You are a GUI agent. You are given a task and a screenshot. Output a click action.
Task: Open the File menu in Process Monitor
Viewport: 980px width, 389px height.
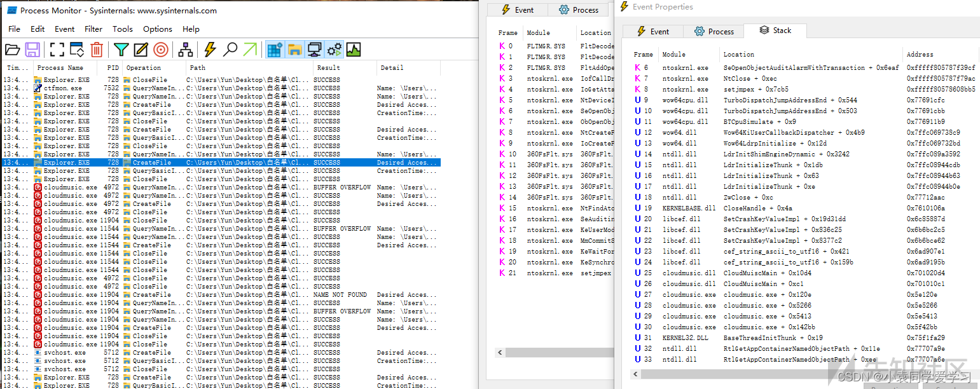pyautogui.click(x=14, y=29)
